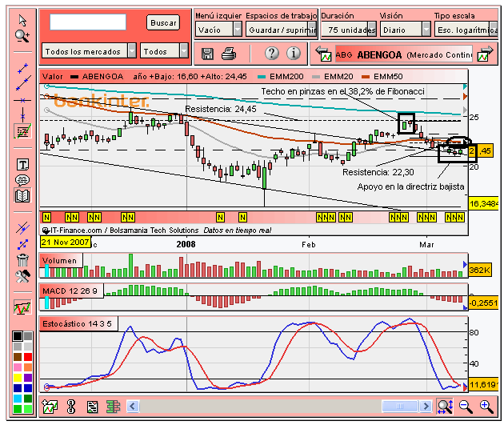This screenshot has width=504, height=425.
Task: Click the add new chart icon at bottom
Action: 50,407
